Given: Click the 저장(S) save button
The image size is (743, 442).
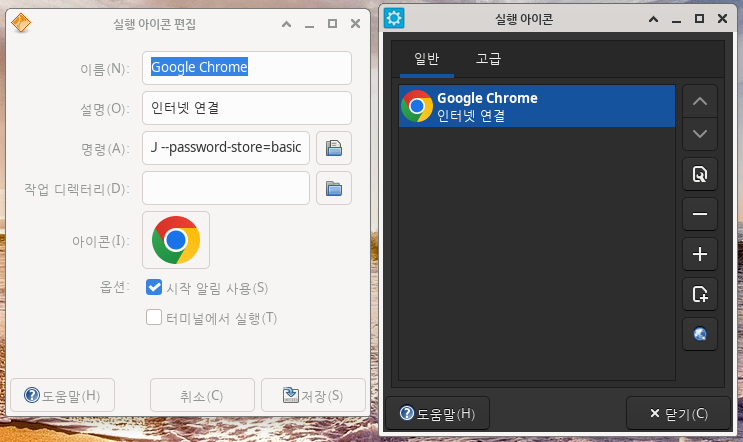Looking at the screenshot, I should pos(313,395).
